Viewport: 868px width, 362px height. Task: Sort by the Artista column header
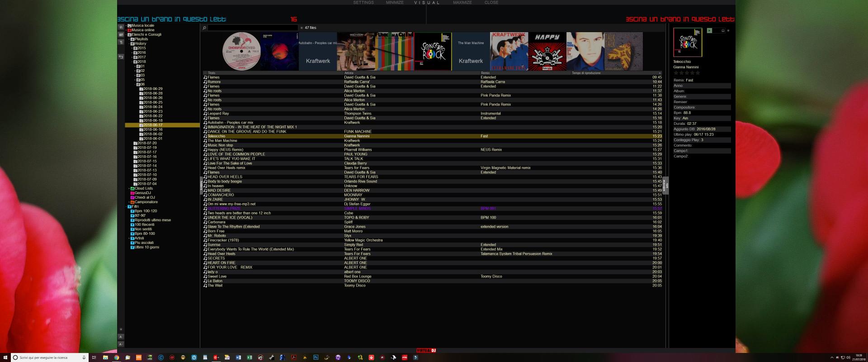(x=411, y=73)
